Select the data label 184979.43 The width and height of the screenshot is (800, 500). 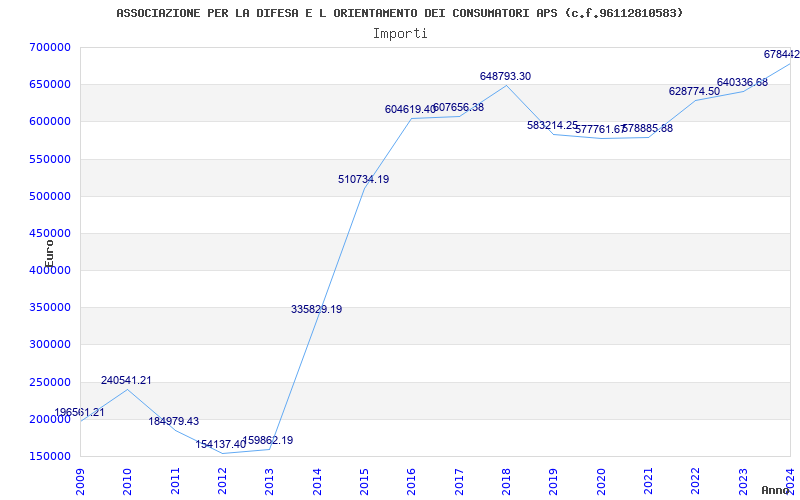(x=173, y=421)
